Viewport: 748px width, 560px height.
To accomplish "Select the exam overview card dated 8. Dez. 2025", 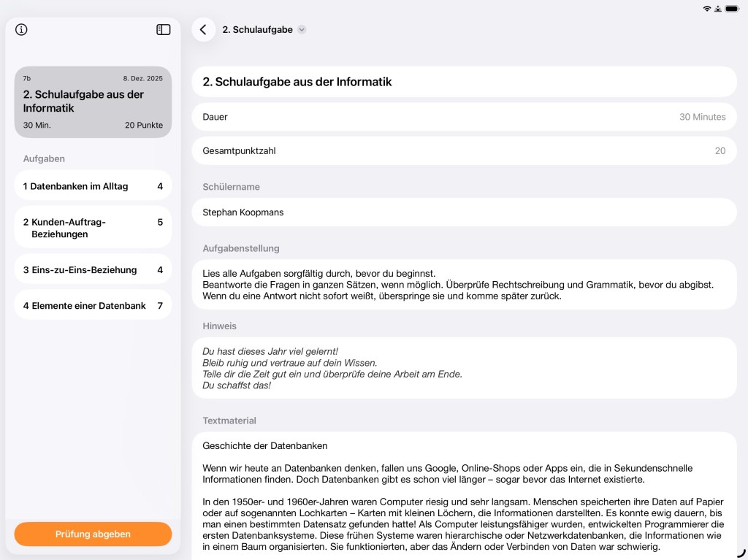I will (93, 102).
